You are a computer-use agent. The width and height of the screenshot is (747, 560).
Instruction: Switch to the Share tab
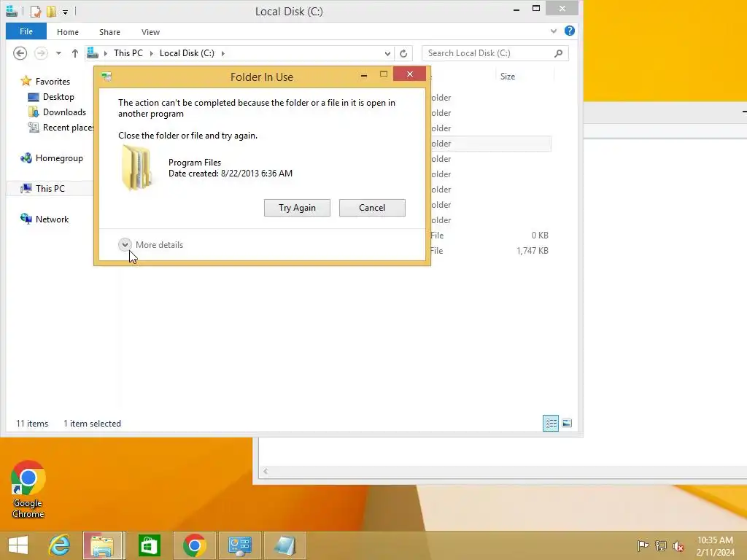pyautogui.click(x=109, y=32)
